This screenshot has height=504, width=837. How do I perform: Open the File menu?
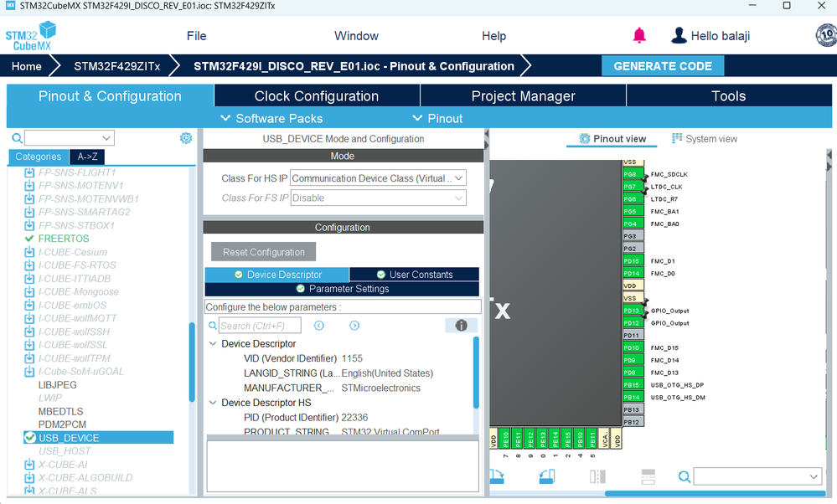tap(196, 36)
